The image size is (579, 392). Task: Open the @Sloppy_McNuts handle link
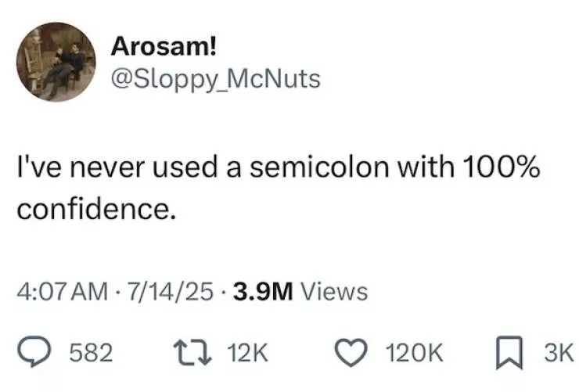pyautogui.click(x=216, y=79)
